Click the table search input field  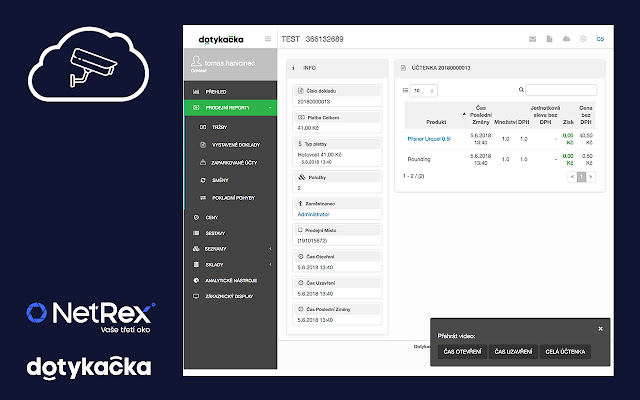561,90
